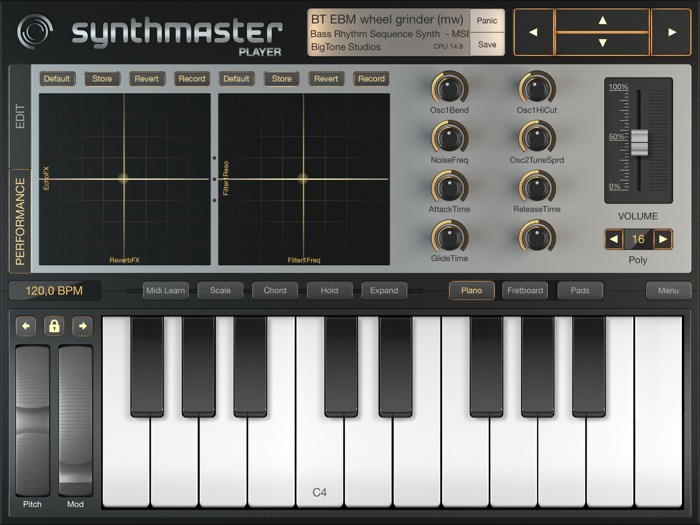Toggle Record above the Filter1Freq pad

[371, 79]
